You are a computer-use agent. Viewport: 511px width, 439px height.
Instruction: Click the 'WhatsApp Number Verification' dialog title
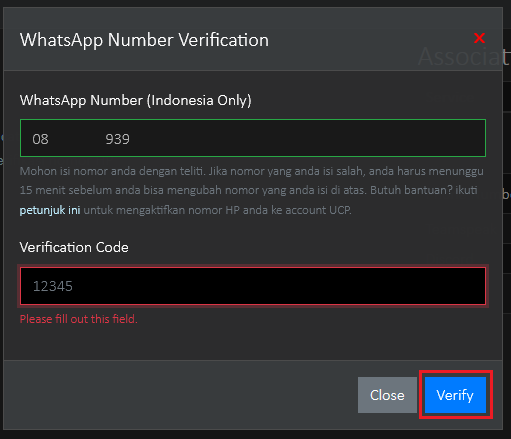tap(144, 40)
